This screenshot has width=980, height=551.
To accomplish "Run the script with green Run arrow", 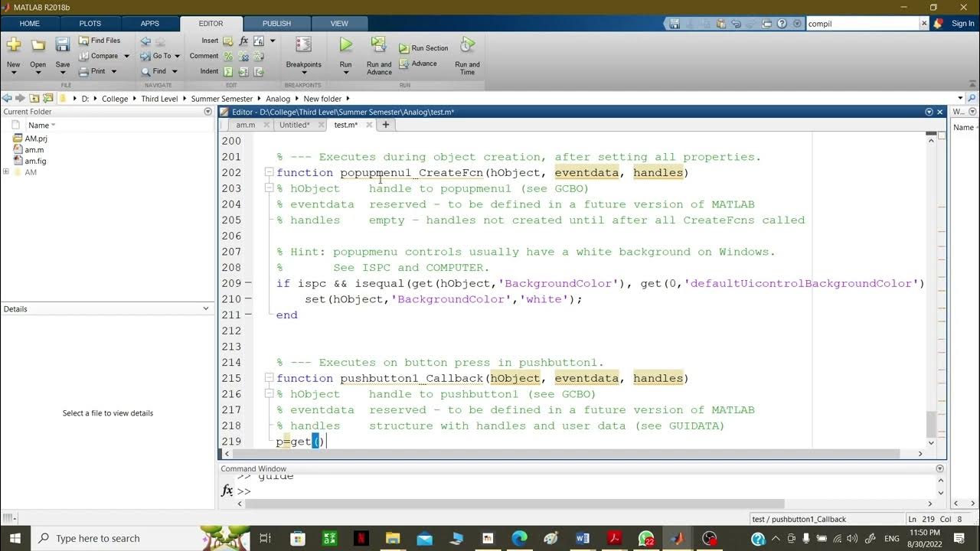I will 346,45.
